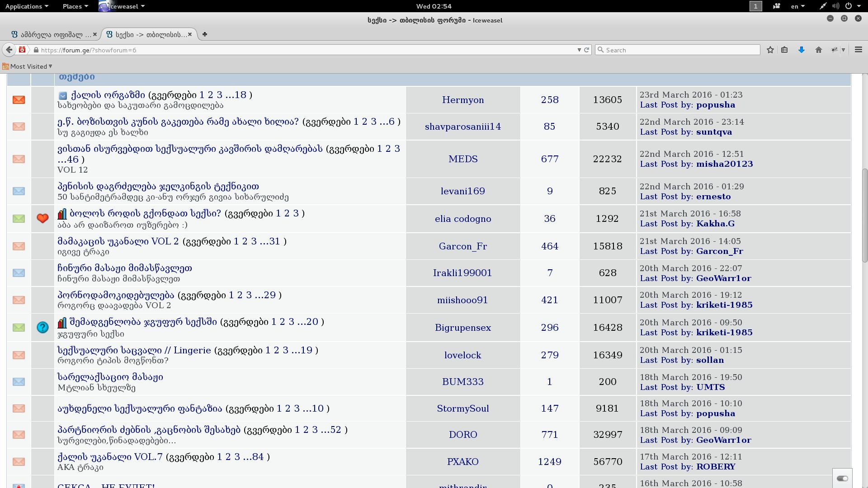Open the Most Visited bookmarks dropdown
868x488 pixels.
(27, 66)
